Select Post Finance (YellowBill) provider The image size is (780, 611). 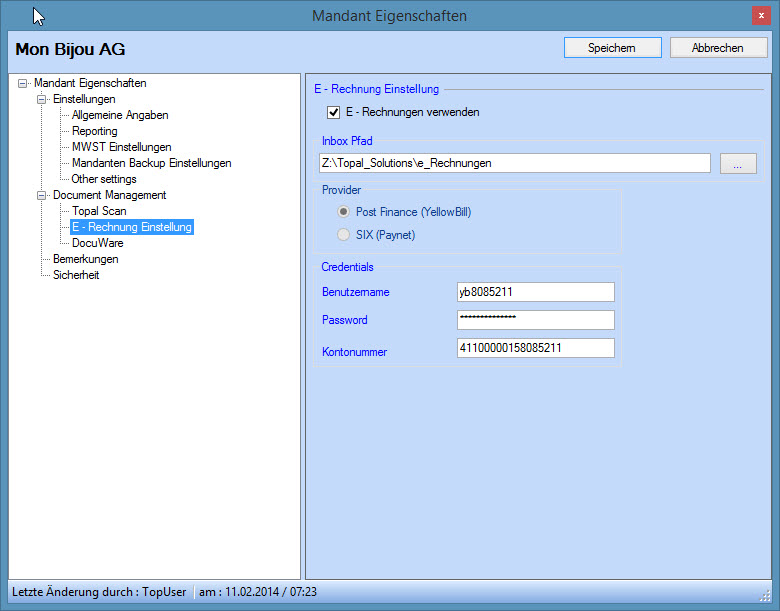pyautogui.click(x=344, y=212)
